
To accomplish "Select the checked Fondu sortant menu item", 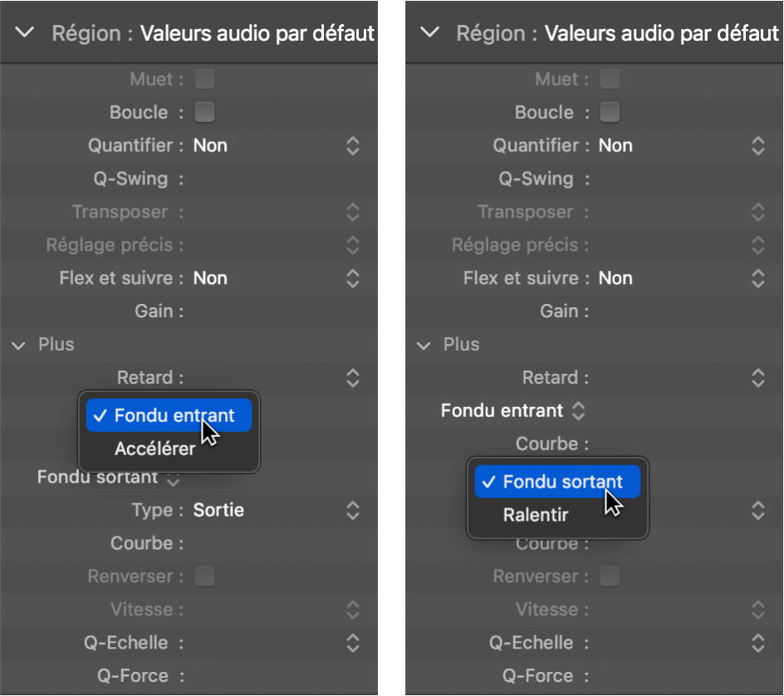I will pos(557,482).
